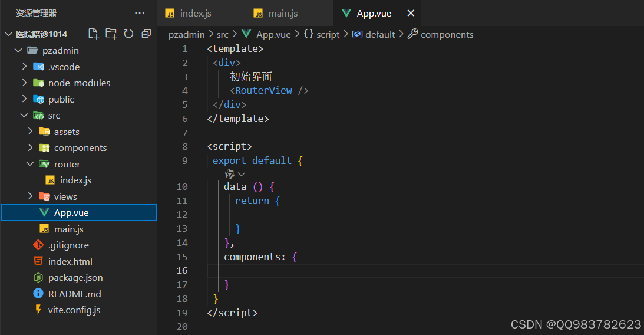Viewport: 644px width, 335px height.
Task: Click the 'components:' property on line 15
Action: coord(255,257)
